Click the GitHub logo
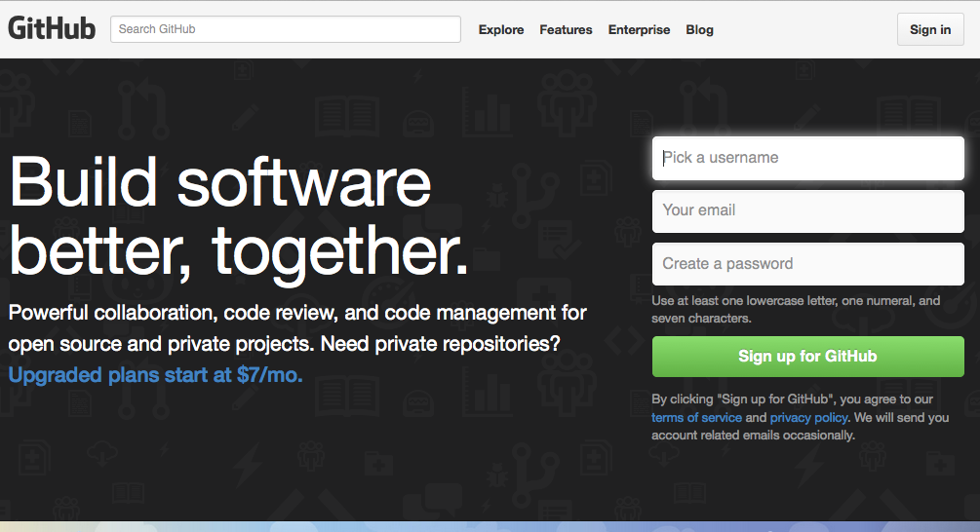This screenshot has width=980, height=532. coord(52,28)
